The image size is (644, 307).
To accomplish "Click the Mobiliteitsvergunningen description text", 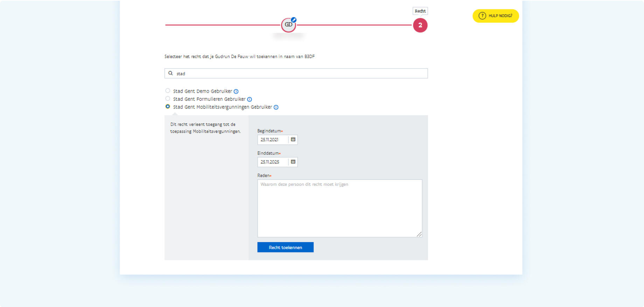I will (205, 128).
